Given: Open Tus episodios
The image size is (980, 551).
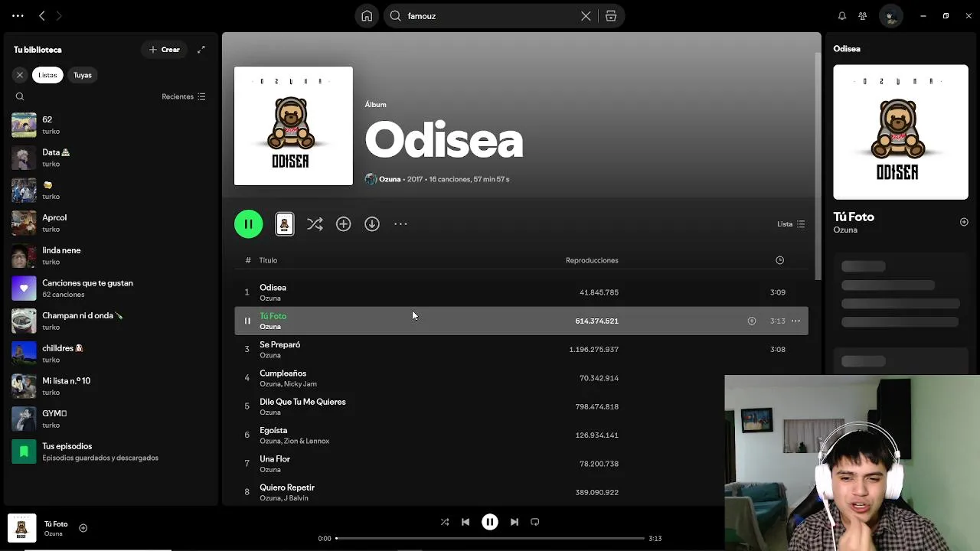Looking at the screenshot, I should pyautogui.click(x=111, y=452).
